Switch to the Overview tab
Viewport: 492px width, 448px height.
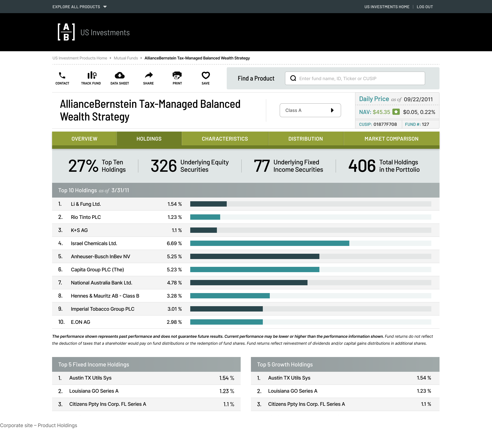84,139
